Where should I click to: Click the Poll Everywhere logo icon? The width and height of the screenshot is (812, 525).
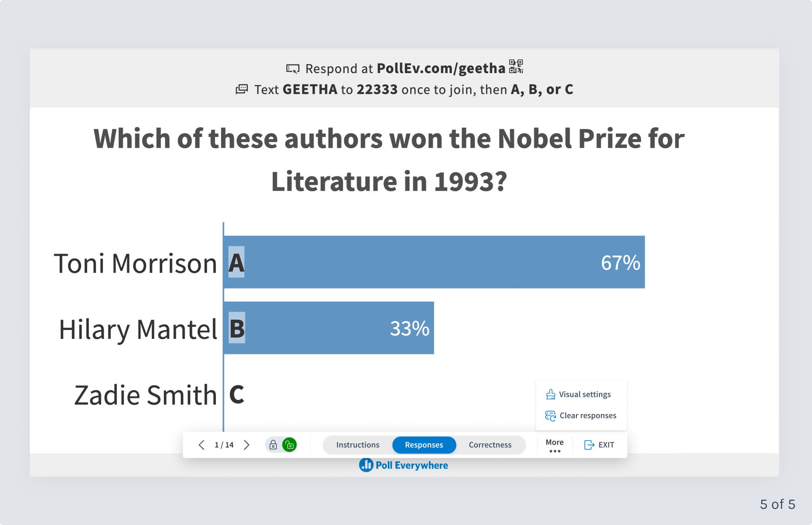(x=366, y=465)
